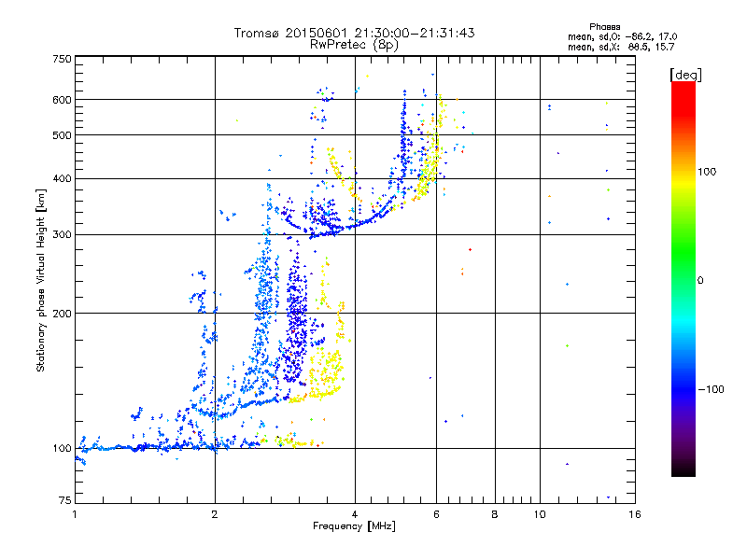Select the colorbar label "100" degrees
The image size is (747, 560).
pos(707,172)
